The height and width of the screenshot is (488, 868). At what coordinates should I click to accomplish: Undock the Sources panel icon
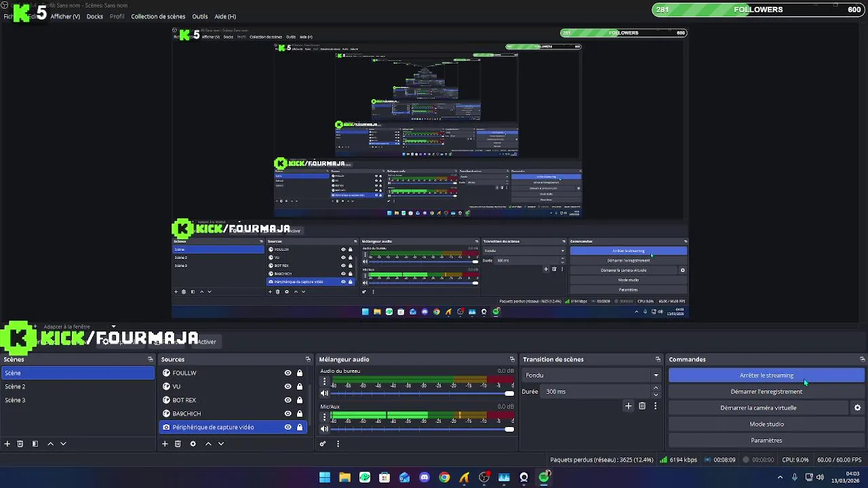pos(308,359)
